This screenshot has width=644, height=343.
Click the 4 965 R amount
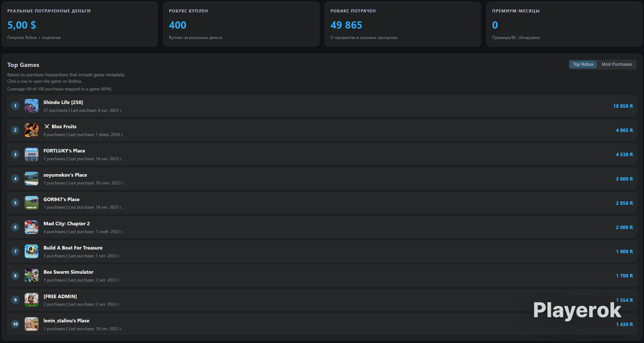624,130
